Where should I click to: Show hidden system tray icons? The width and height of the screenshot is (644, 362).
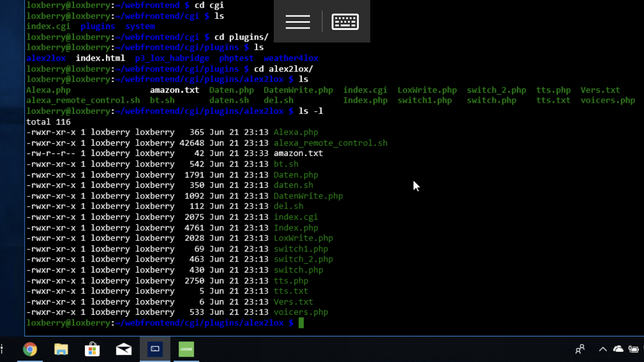602,349
